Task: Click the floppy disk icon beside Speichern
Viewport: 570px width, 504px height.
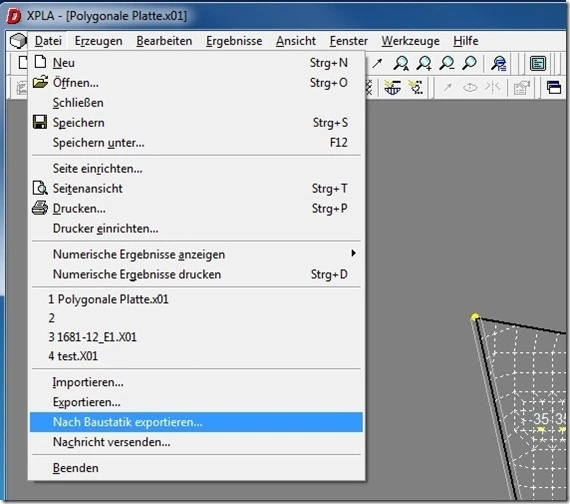Action: point(40,122)
